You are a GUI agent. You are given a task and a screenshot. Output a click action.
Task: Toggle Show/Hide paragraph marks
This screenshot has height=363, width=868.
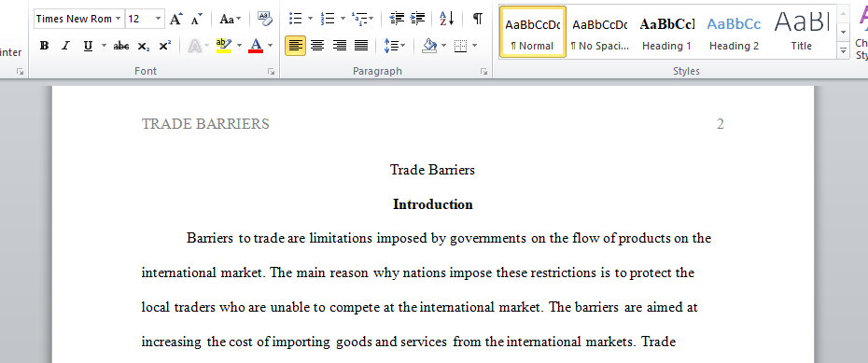point(477,19)
